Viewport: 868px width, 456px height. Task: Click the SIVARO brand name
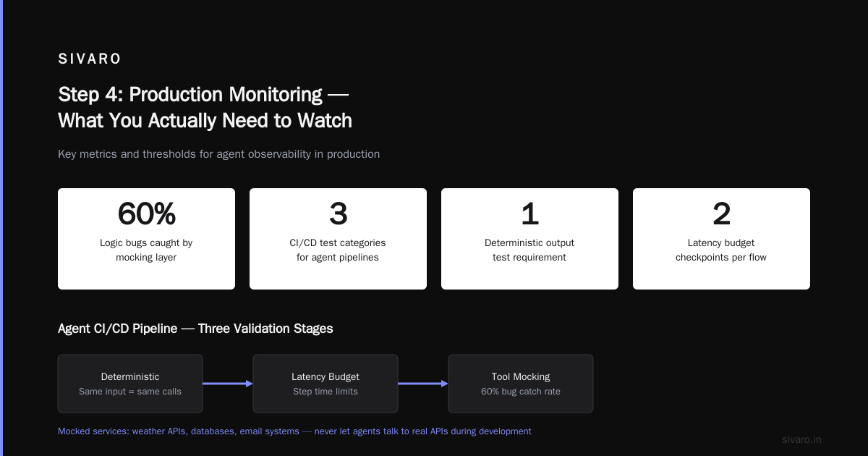[90, 59]
